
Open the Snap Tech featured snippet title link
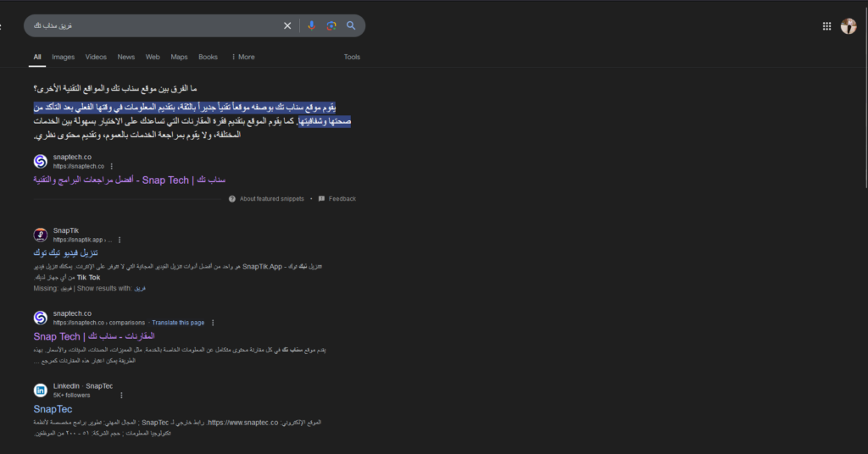129,180
